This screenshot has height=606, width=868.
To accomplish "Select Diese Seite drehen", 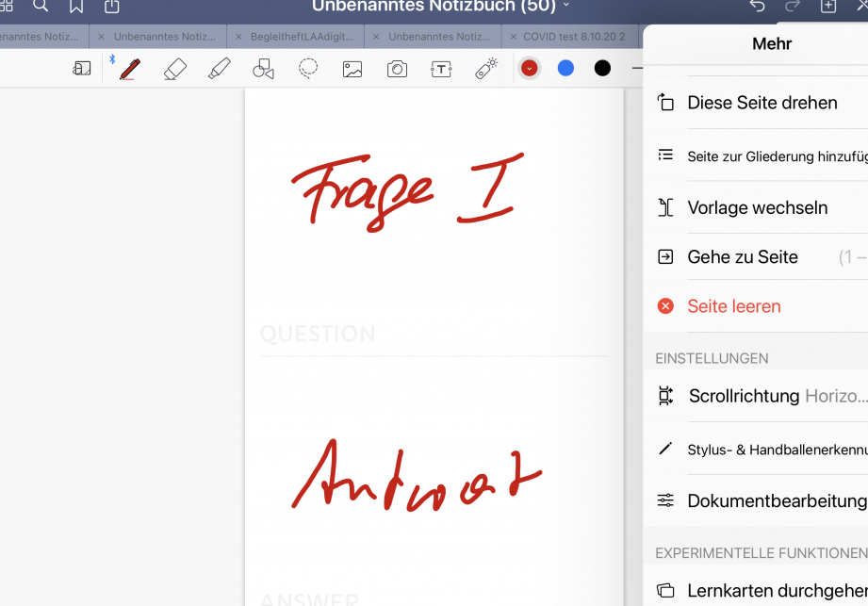I will (x=762, y=103).
